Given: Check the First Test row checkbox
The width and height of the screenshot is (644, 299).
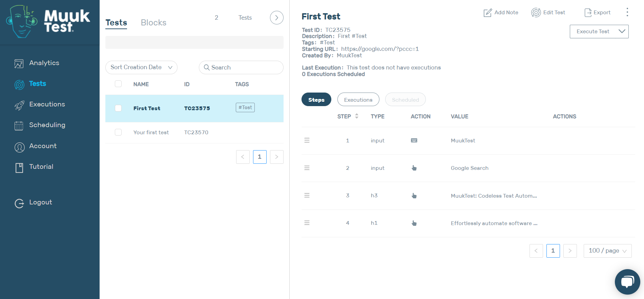Looking at the screenshot, I should click(118, 108).
